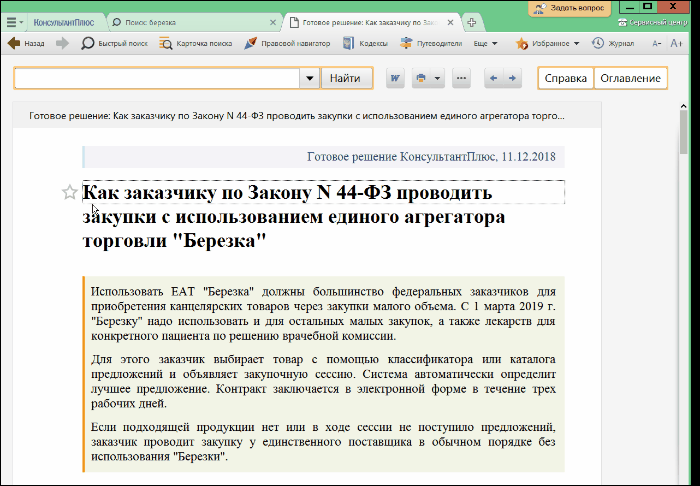
Task: Click the Готовое решение КонсультантПлюс date line
Action: pyautogui.click(x=431, y=157)
